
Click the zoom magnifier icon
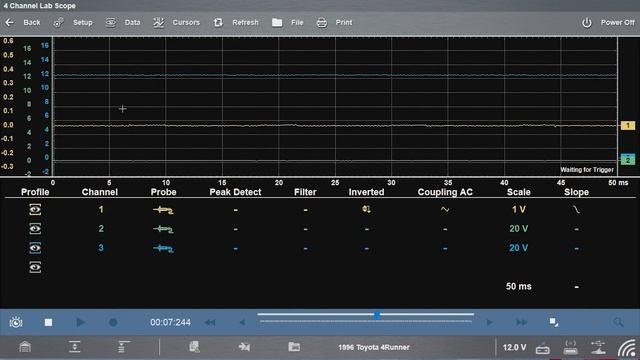[x=618, y=322]
